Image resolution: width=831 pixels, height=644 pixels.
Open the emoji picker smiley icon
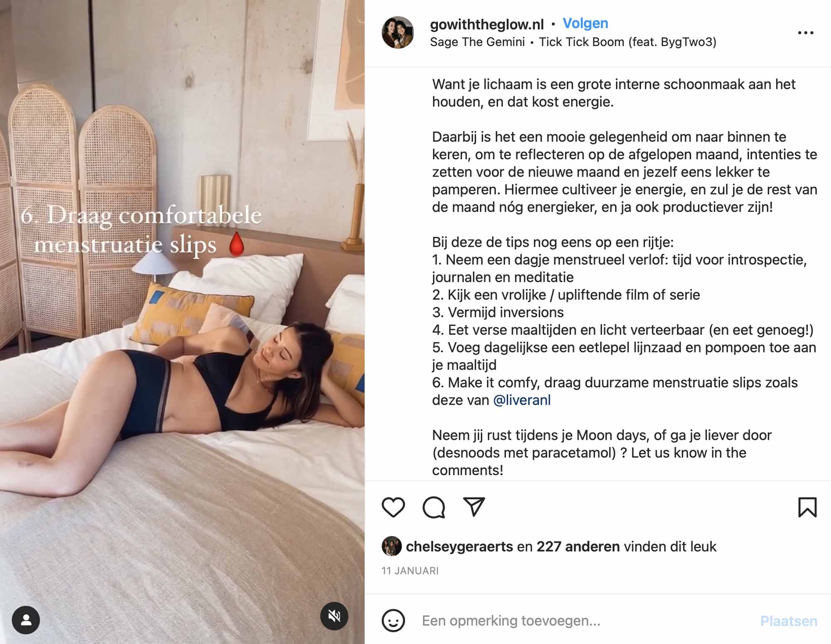point(393,621)
